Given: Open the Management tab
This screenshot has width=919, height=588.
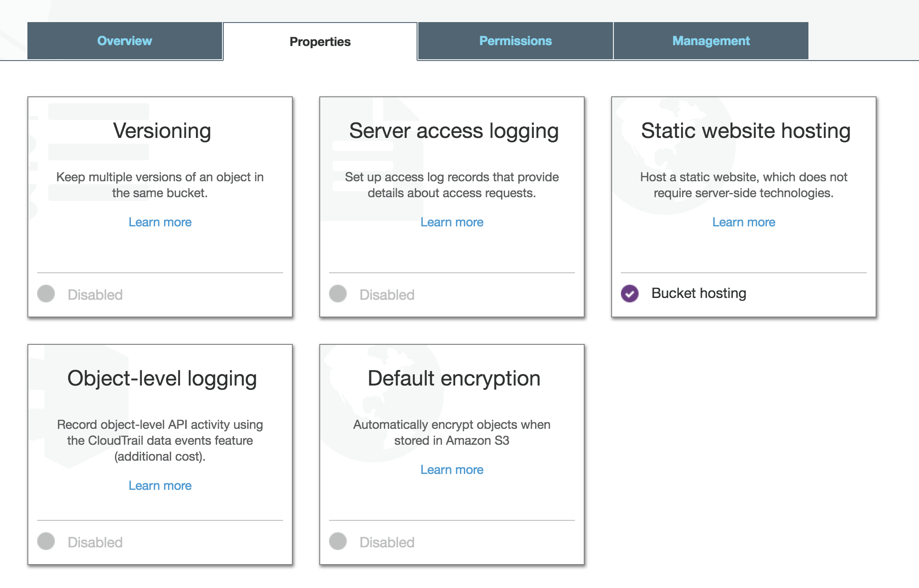Looking at the screenshot, I should tap(711, 41).
